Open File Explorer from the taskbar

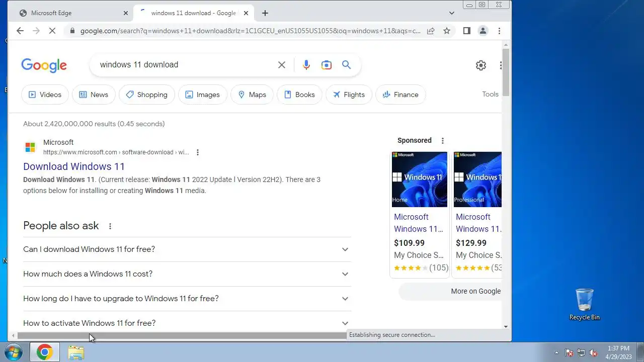click(76, 352)
